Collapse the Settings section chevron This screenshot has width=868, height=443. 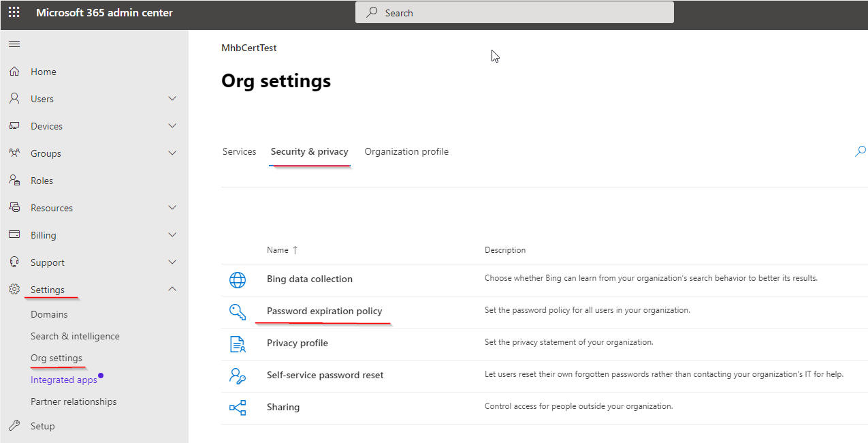(x=172, y=290)
